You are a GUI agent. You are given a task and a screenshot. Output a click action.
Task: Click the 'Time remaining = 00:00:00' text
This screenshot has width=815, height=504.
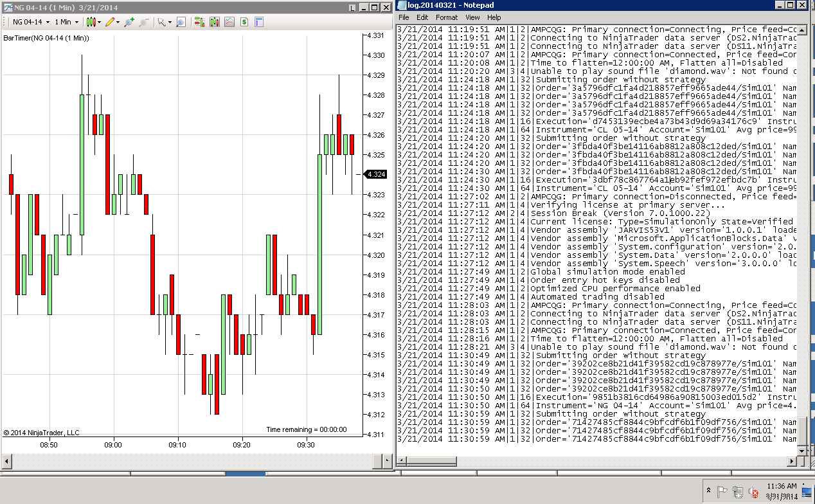click(x=307, y=429)
